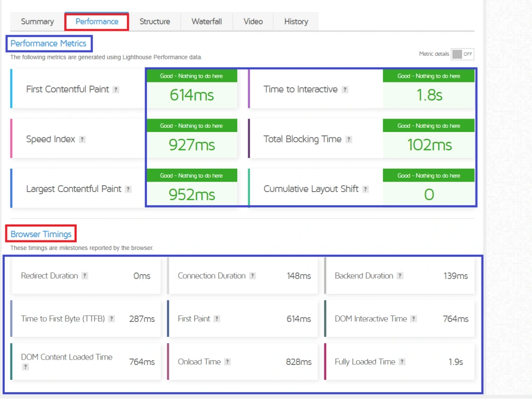This screenshot has height=399, width=532.
Task: Click help icon beside Time to Interactive
Action: click(345, 89)
